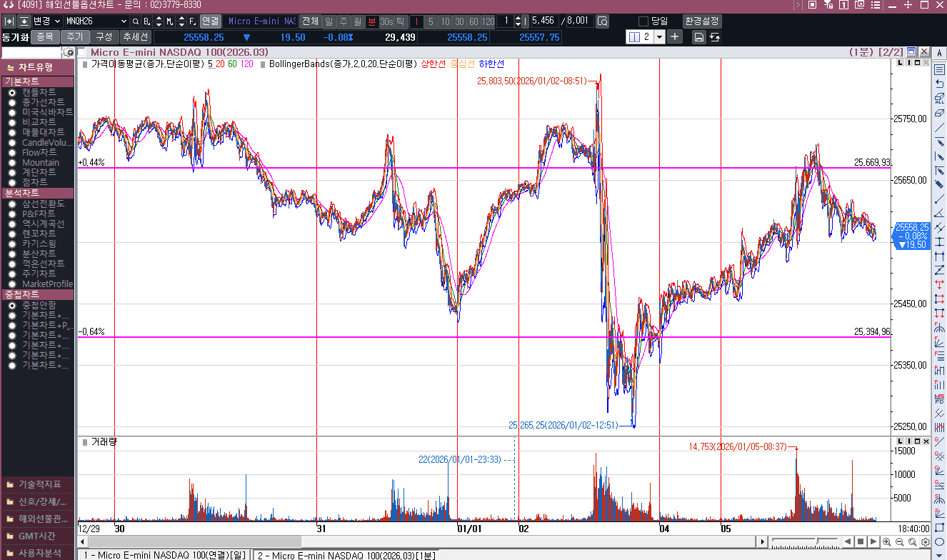Select the 삼선전환도 chart option

[x=12, y=204]
